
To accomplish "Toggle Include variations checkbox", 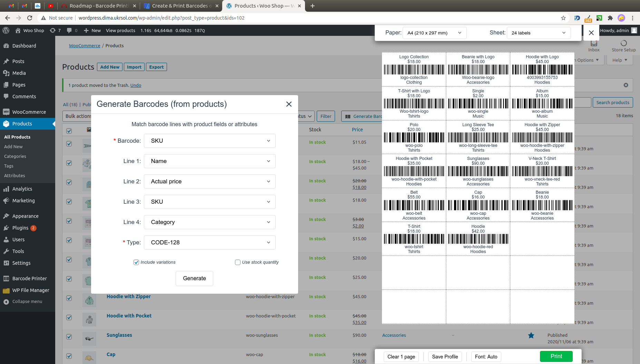I will point(136,262).
